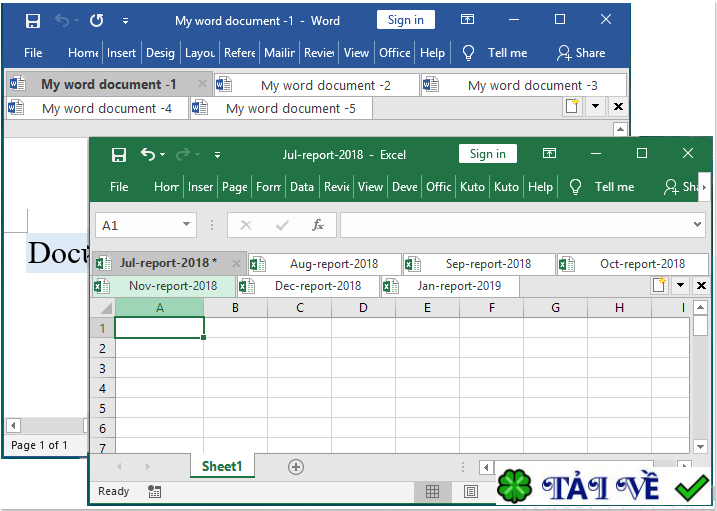This screenshot has width=717, height=511.
Task: Click Tell me lightbulb icon in Word
Action: coord(468,53)
